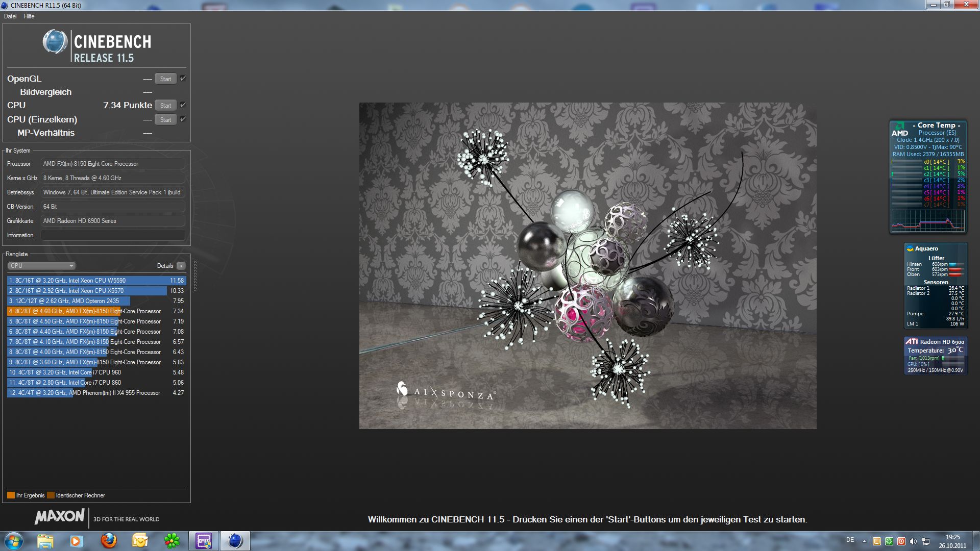Screen dimensions: 980x551
Task: Select ranking row Intel Core i7 CPU 860
Action: click(96, 383)
